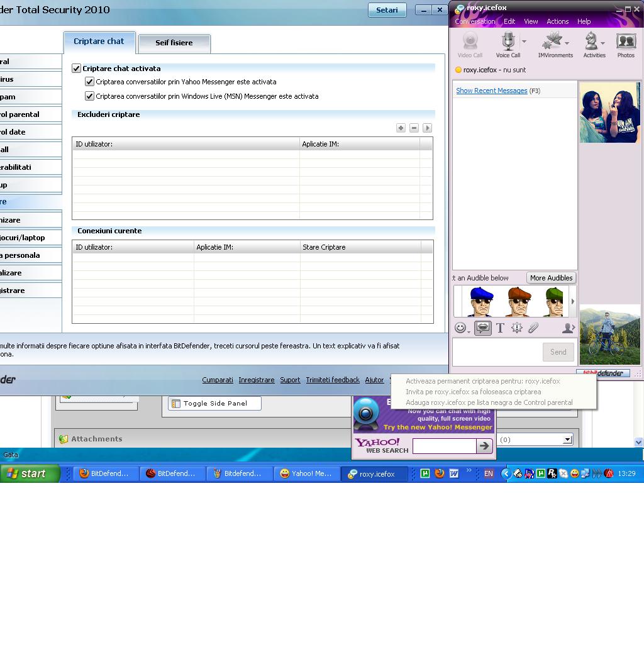The width and height of the screenshot is (644, 669).
Task: Click the contact's display photo
Action: click(610, 112)
